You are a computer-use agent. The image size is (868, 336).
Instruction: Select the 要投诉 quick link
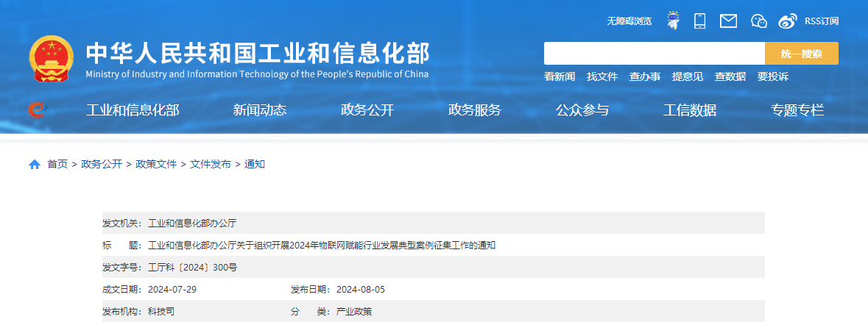coord(773,76)
